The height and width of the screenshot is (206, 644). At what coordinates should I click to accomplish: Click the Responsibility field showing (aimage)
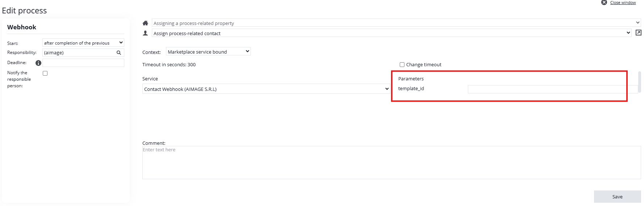coord(78,53)
